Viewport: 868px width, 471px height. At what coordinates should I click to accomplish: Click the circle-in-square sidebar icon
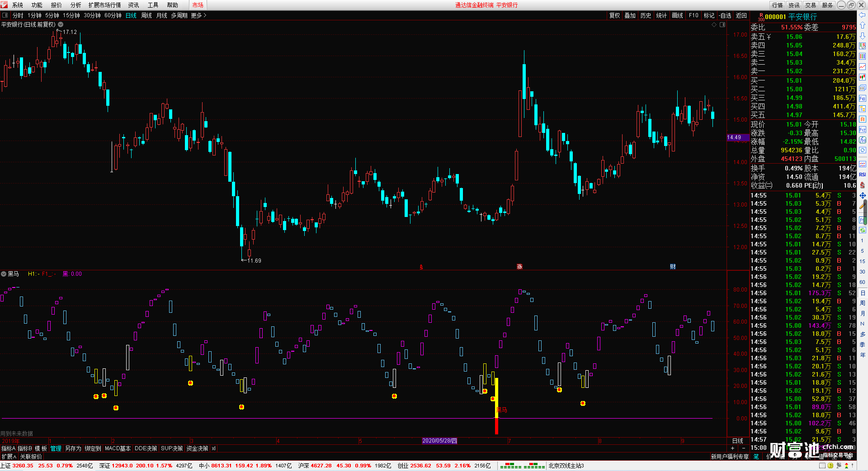[863, 151]
